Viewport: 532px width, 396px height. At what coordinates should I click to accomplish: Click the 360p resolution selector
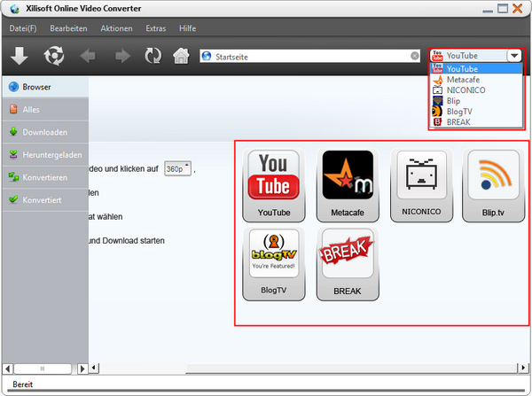tap(178, 168)
